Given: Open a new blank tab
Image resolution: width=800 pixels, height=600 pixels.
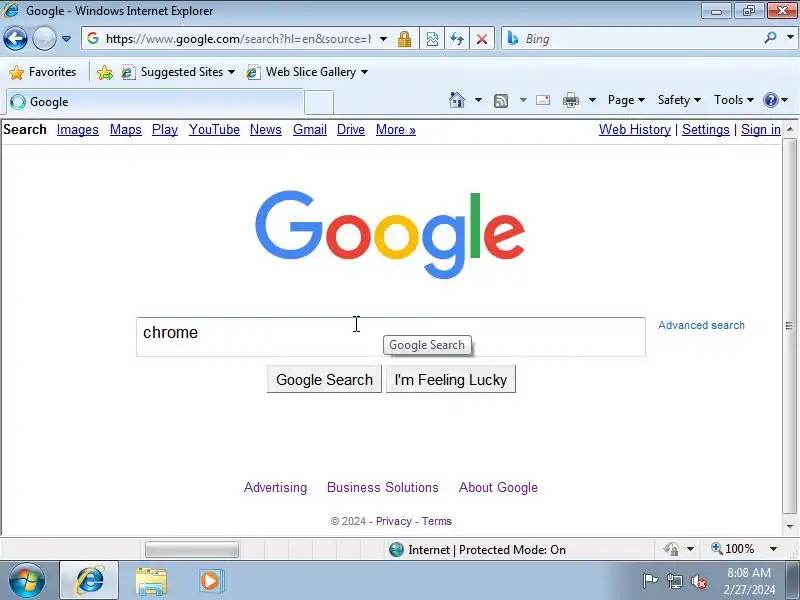Looking at the screenshot, I should point(319,103).
